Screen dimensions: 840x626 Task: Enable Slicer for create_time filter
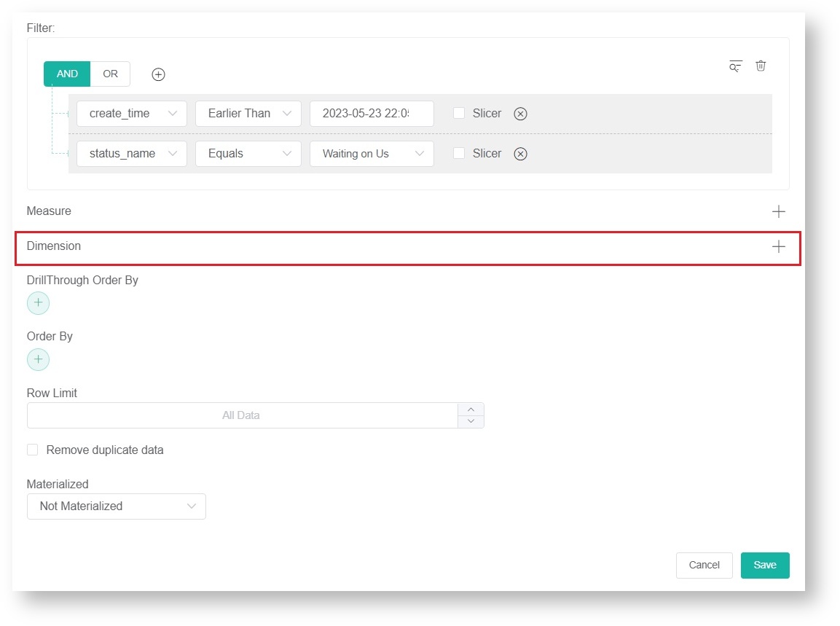[x=459, y=113]
